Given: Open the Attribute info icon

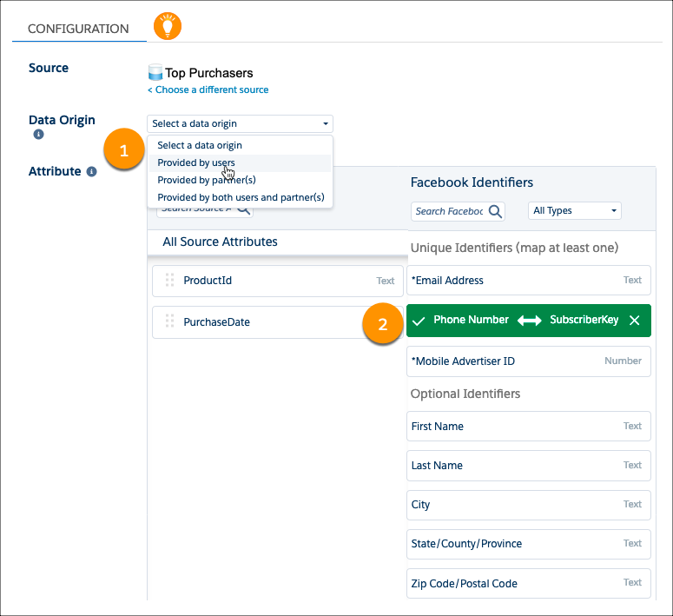Looking at the screenshot, I should pos(91,171).
